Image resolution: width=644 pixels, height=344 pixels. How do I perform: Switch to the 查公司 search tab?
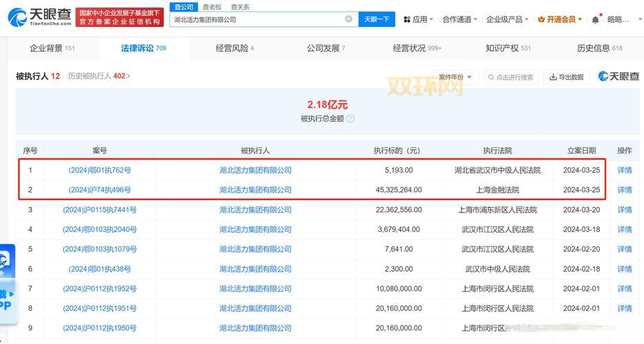click(184, 7)
